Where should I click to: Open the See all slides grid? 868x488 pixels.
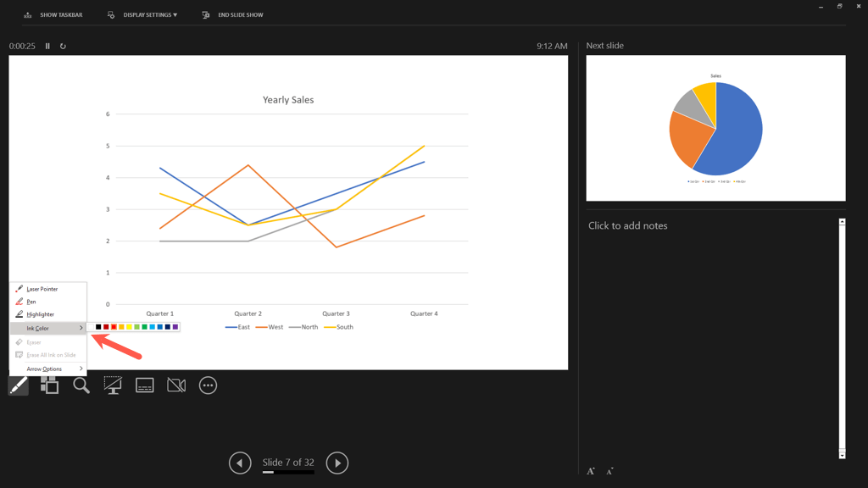point(49,385)
